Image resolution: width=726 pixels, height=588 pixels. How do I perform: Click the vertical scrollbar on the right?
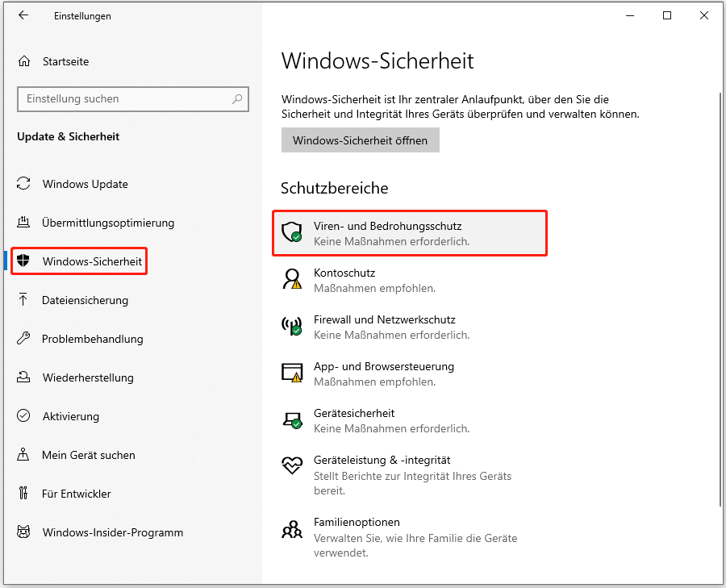[720, 298]
